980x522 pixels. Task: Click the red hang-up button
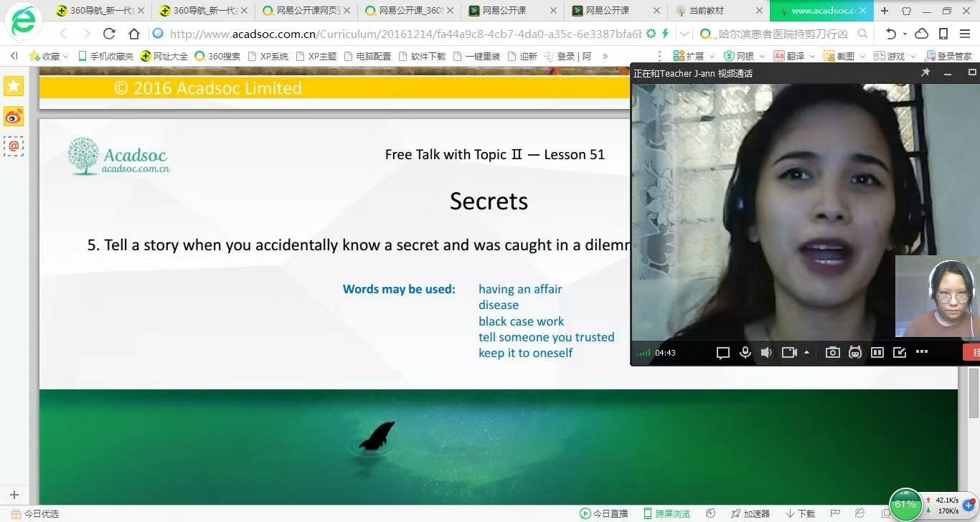point(972,352)
